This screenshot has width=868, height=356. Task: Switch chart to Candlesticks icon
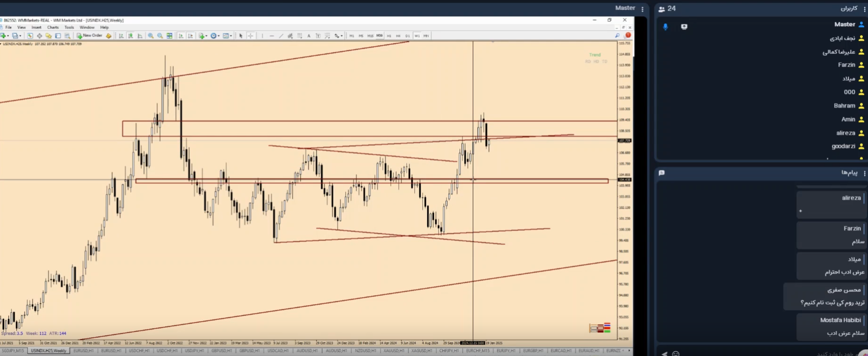coord(131,36)
